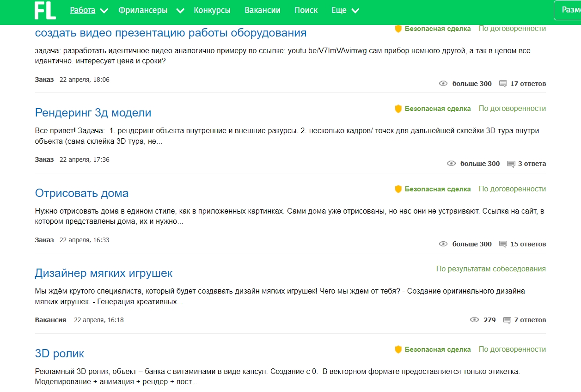Click the По результатам собеседования text
This screenshot has width=581, height=392.
[491, 269]
